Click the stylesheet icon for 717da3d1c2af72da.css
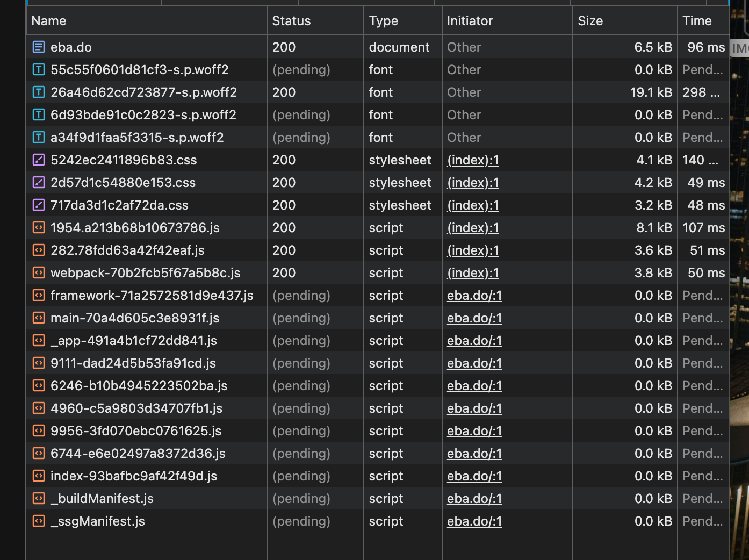This screenshot has width=749, height=560. [39, 205]
